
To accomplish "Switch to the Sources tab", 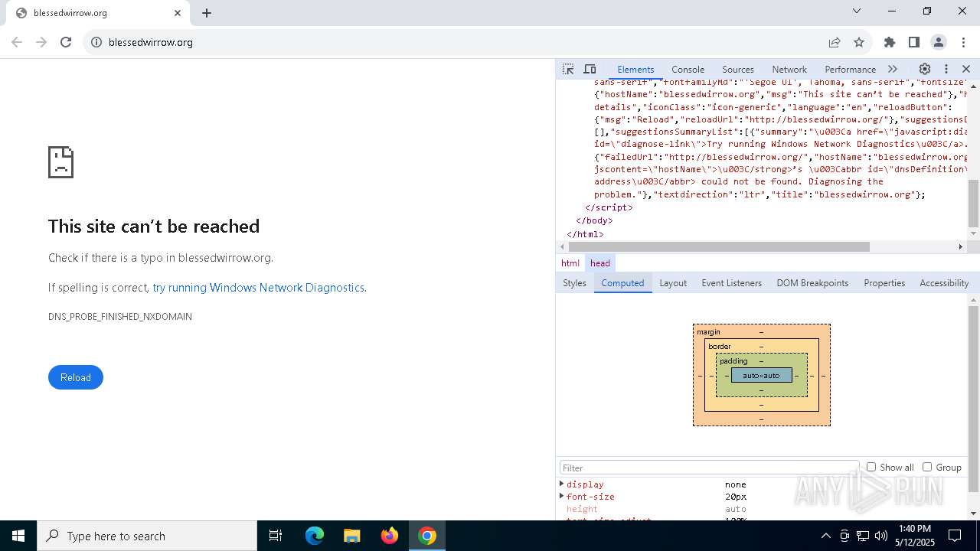I will [738, 69].
